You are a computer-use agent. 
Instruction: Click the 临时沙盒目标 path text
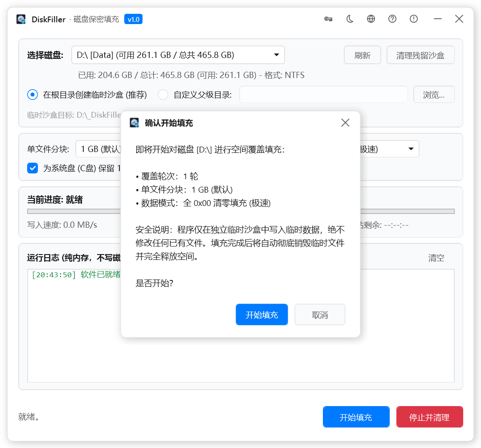click(x=74, y=115)
